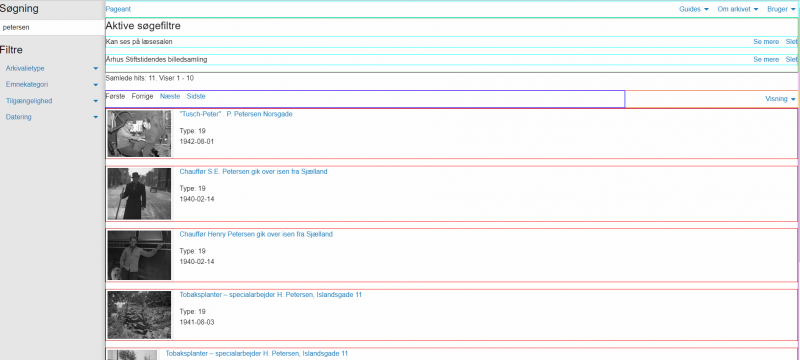Delete the Århus Stiftstidendes billedsamling filter

click(x=791, y=60)
